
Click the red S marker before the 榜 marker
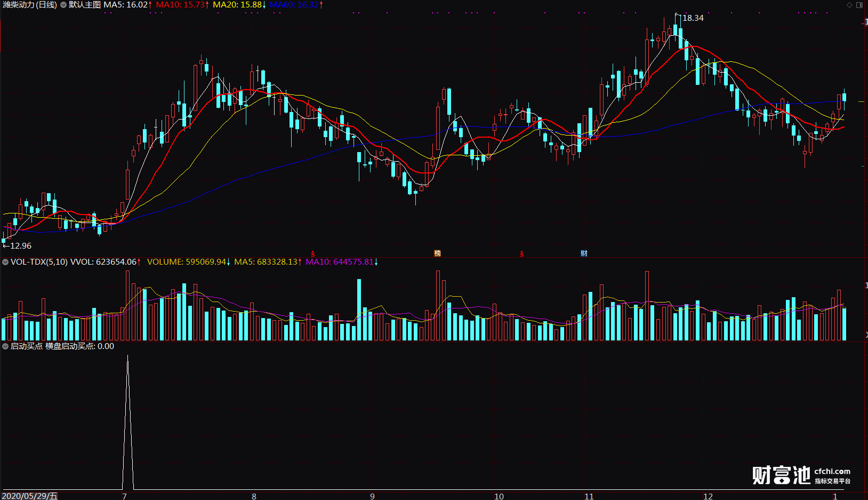click(313, 254)
